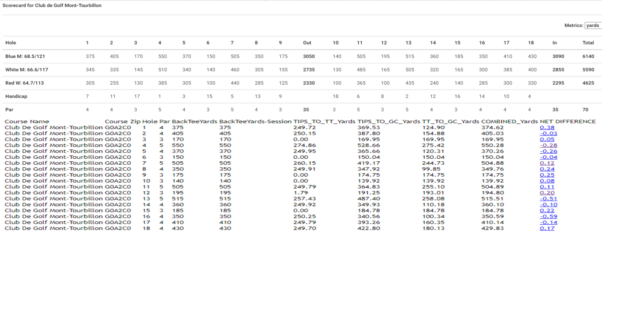The width and height of the screenshot is (644, 315).
Task: Select the TIPS_TO_TT value 1.79
Action: pos(300,193)
